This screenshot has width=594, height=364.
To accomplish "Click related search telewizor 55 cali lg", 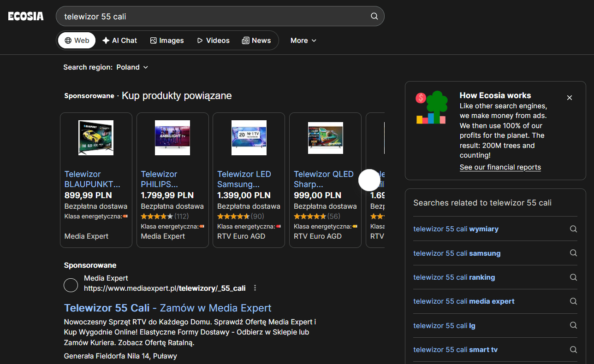I will (x=444, y=326).
